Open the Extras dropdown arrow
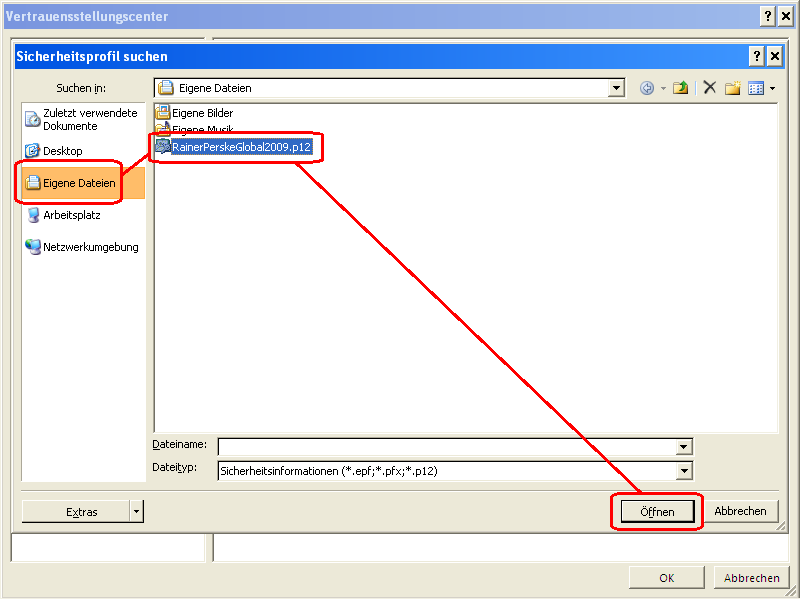The height and width of the screenshot is (600, 800). click(x=134, y=511)
